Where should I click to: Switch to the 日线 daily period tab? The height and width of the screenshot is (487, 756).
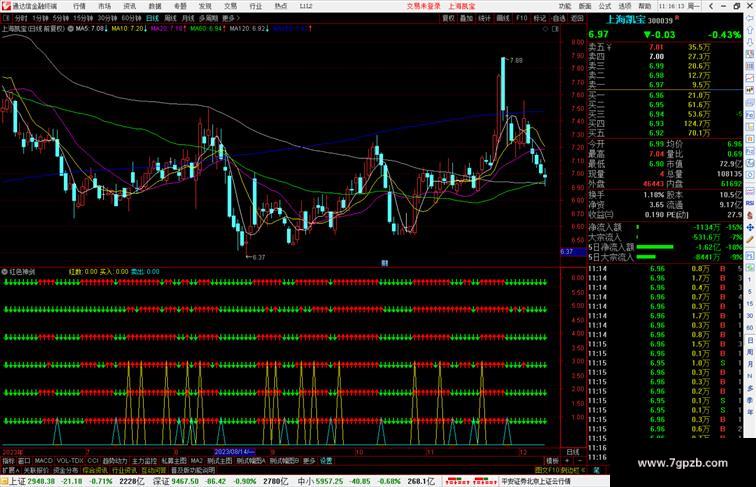152,18
